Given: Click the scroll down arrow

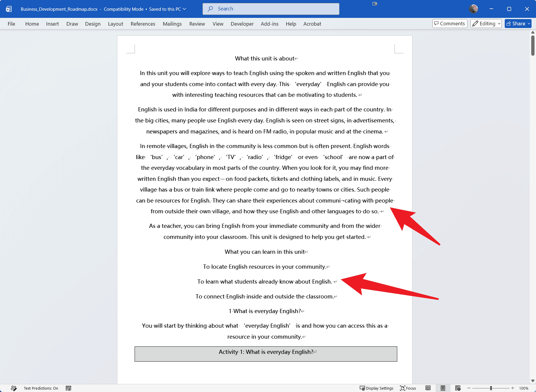Looking at the screenshot, I should (533, 381).
